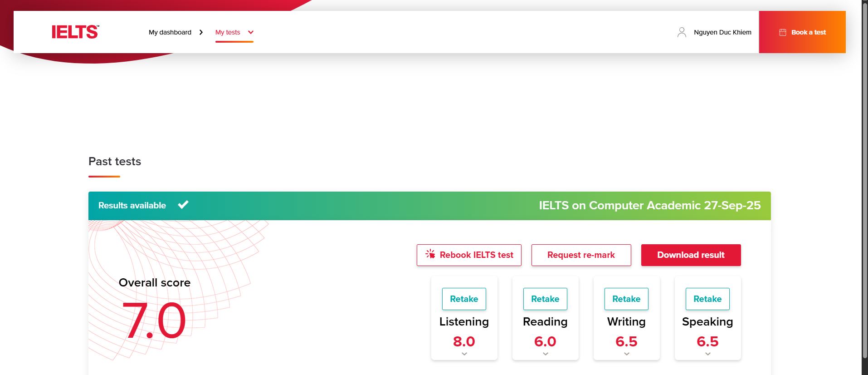
Task: Expand the Writing score details chevron
Action: click(x=626, y=354)
